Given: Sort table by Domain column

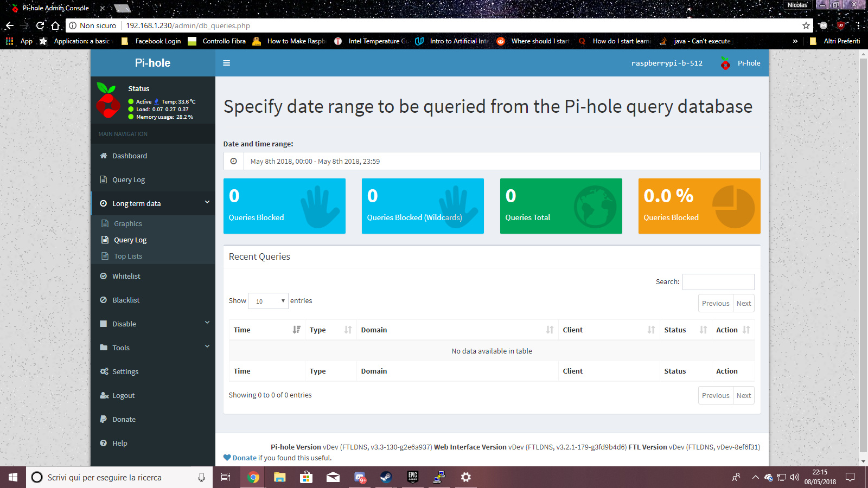Looking at the screenshot, I should (457, 330).
